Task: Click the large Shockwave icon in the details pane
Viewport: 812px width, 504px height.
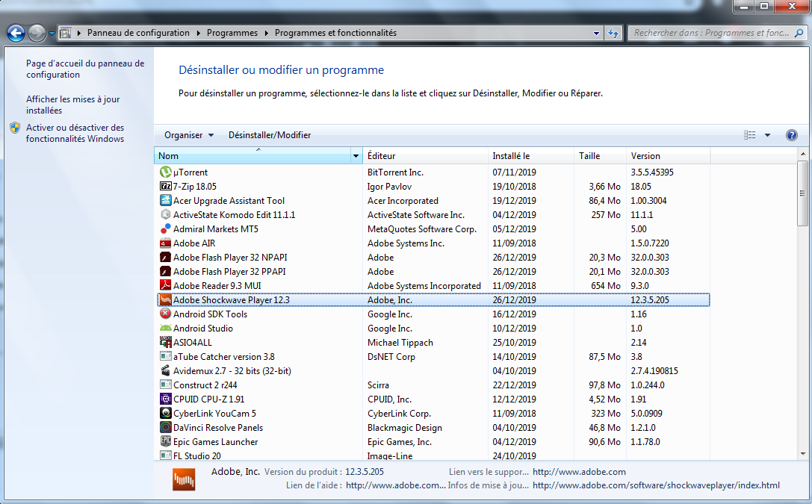Action: [184, 479]
